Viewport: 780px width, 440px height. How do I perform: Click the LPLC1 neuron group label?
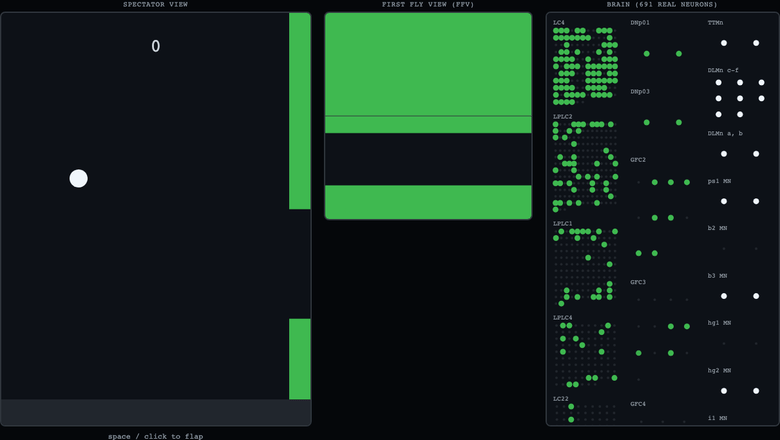point(563,224)
